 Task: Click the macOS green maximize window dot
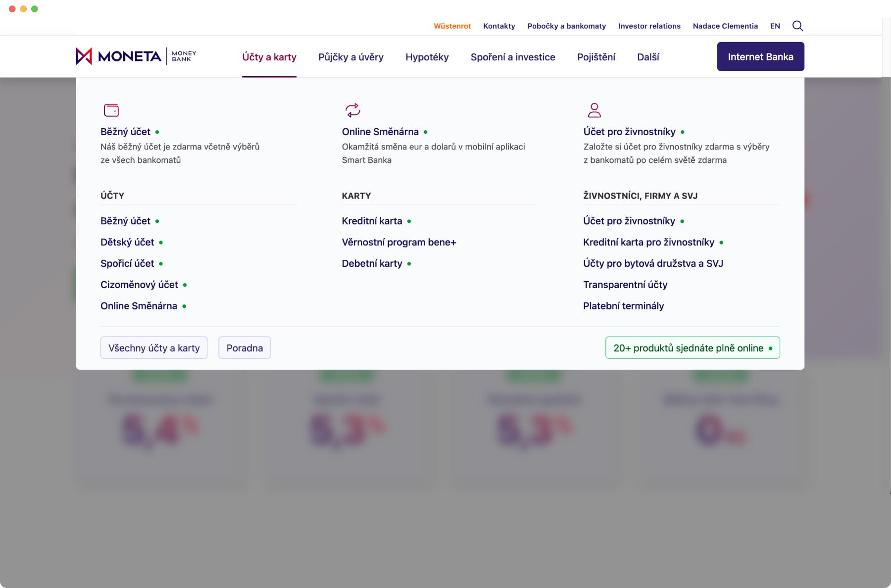tap(35, 9)
